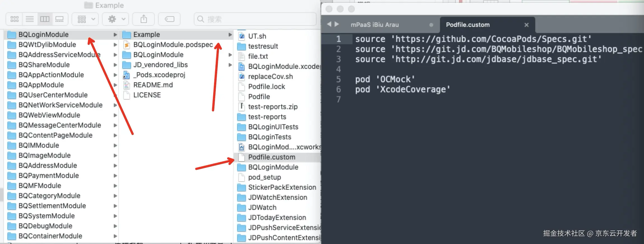Screen dimensions: 644x244
Task: Expand the BQMFModule folder arrow
Action: 115,186
